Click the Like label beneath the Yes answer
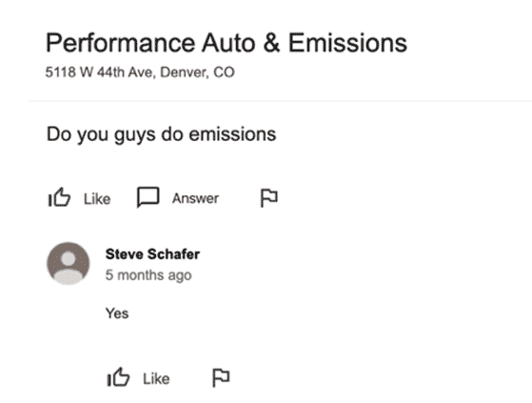 [x=156, y=379]
